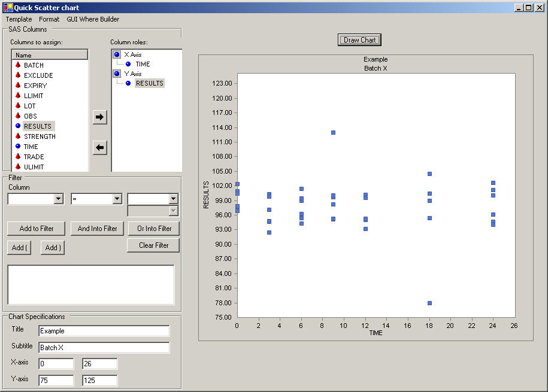Click into the filter expression text box

click(x=91, y=285)
